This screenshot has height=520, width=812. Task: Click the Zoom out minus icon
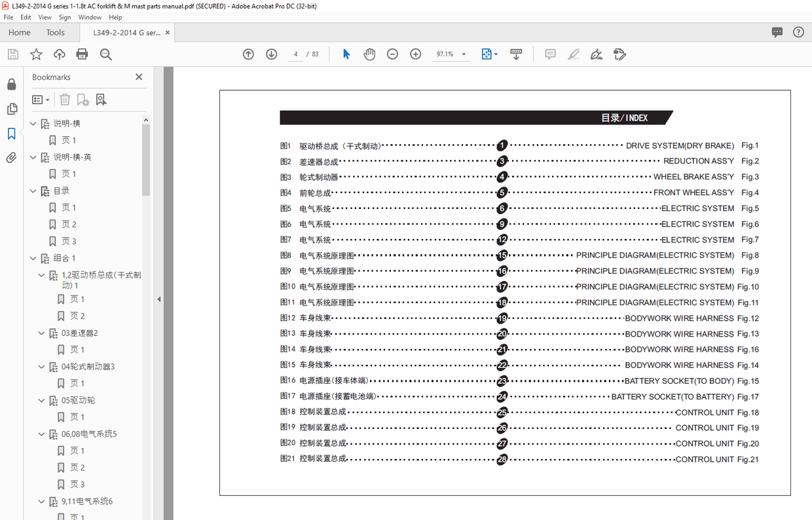pos(392,54)
